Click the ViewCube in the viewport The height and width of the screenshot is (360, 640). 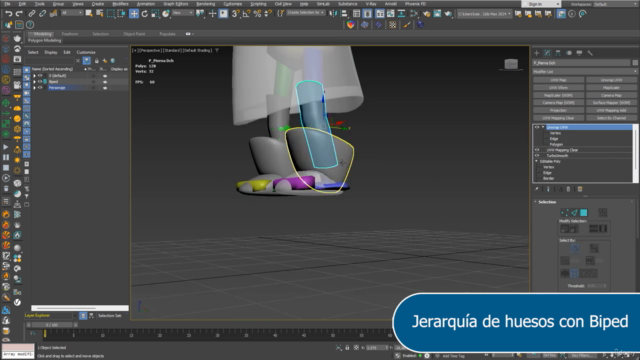[511, 64]
